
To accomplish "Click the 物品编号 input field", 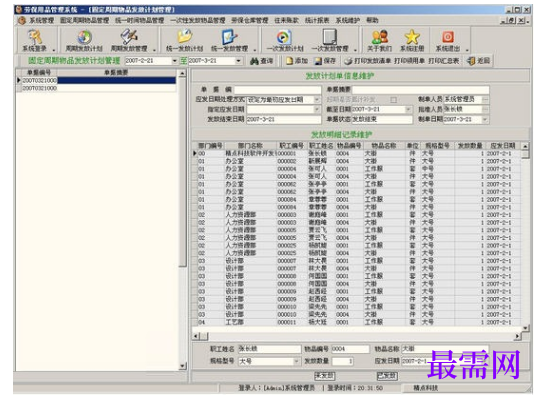I will tap(350, 349).
